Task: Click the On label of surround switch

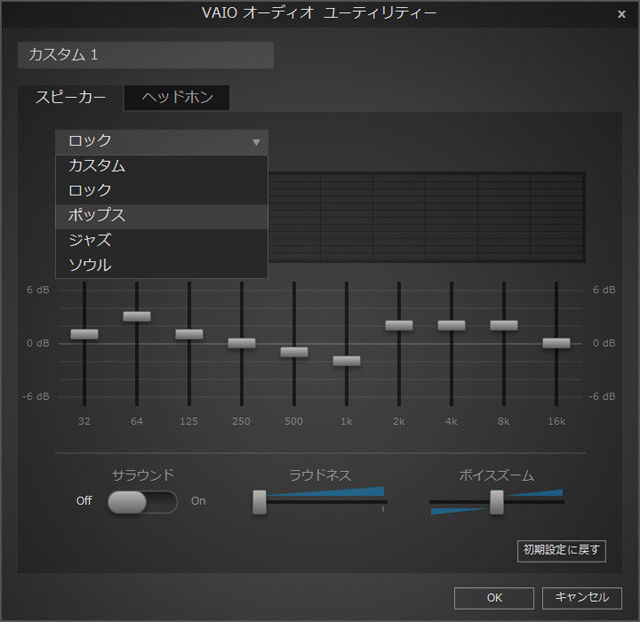Action: [198, 501]
